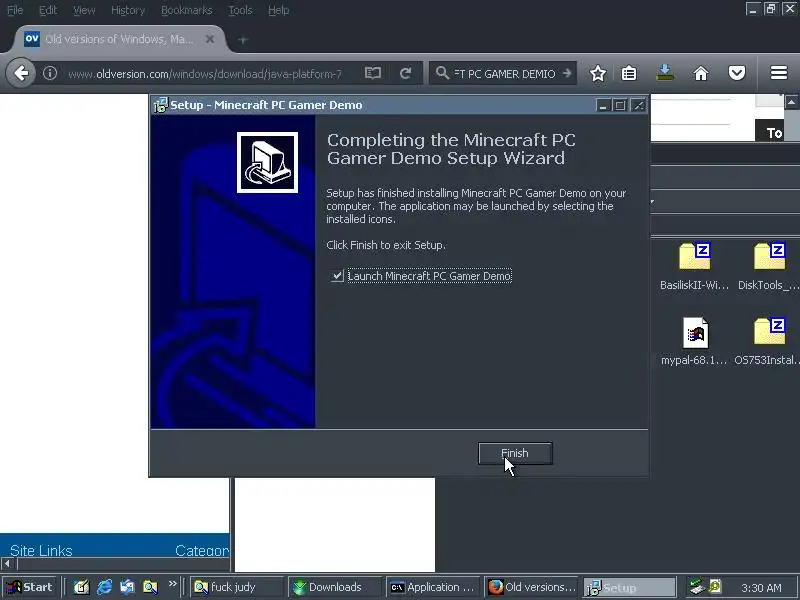Open the Firefox hamburger menu
Viewport: 800px width, 600px height.
click(x=779, y=73)
